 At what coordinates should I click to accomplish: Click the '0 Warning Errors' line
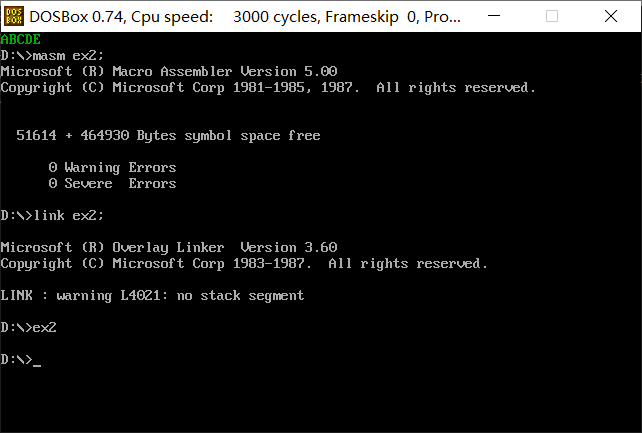coord(112,167)
